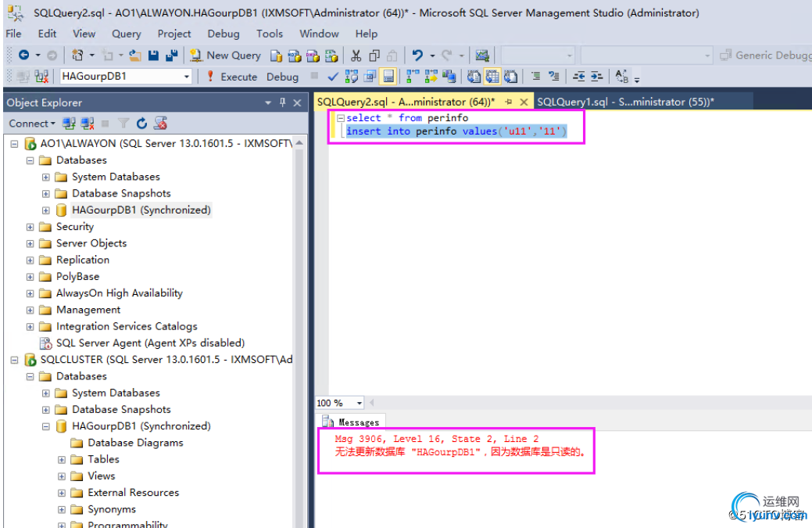This screenshot has height=528, width=812.
Task: Click Object Explorer activity stop icon
Action: tap(106, 124)
